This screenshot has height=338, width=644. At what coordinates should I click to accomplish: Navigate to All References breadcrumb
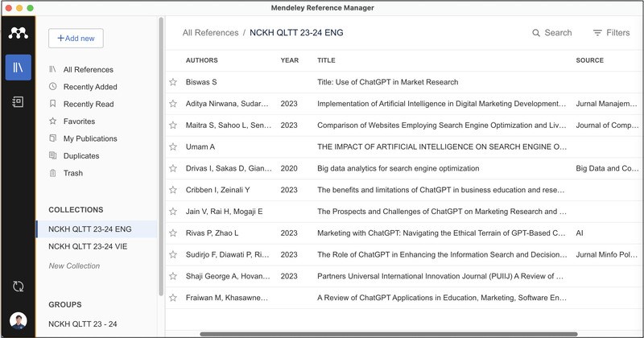[210, 33]
